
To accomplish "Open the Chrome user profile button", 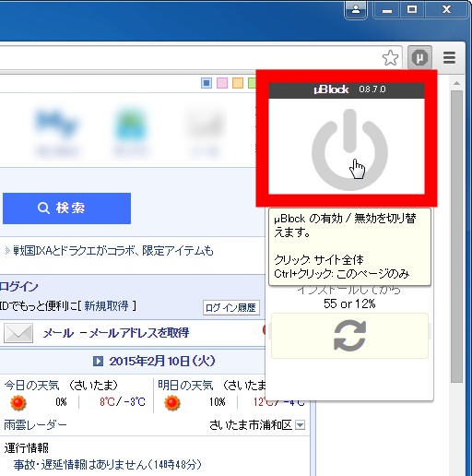I will 356,9.
